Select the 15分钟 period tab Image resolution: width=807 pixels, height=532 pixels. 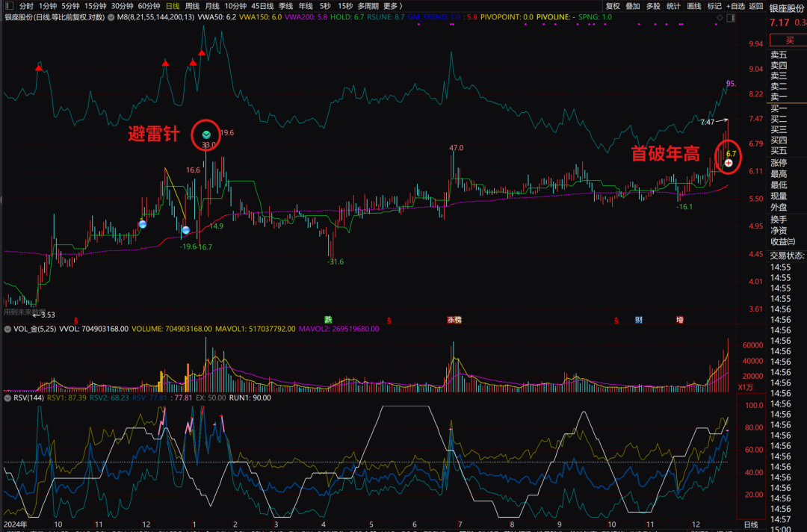(95, 6)
